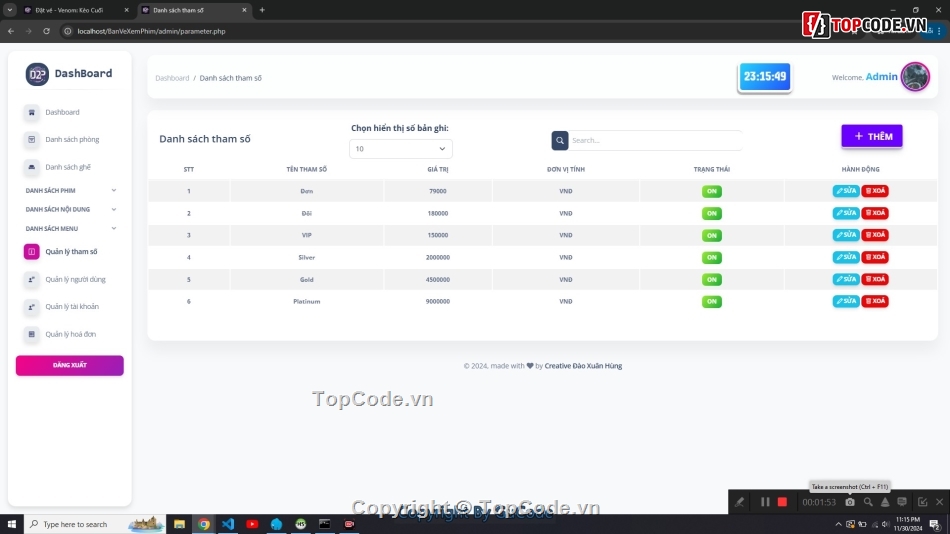Toggle ON status for Platinum row

712,301
